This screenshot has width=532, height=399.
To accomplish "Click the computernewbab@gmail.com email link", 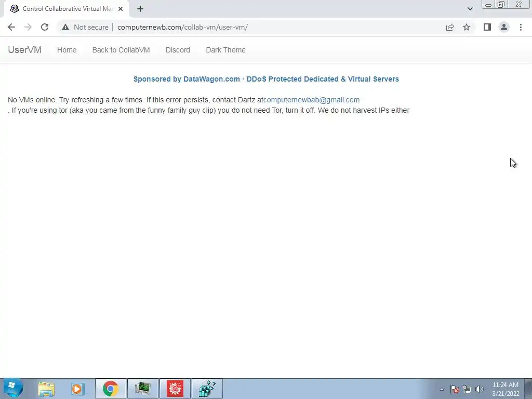I will pos(312,100).
